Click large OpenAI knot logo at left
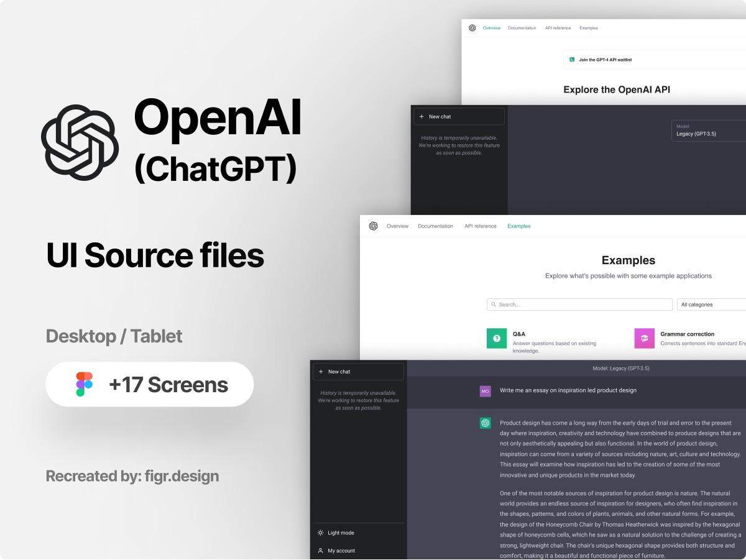Image resolution: width=746 pixels, height=560 pixels. coord(80,142)
